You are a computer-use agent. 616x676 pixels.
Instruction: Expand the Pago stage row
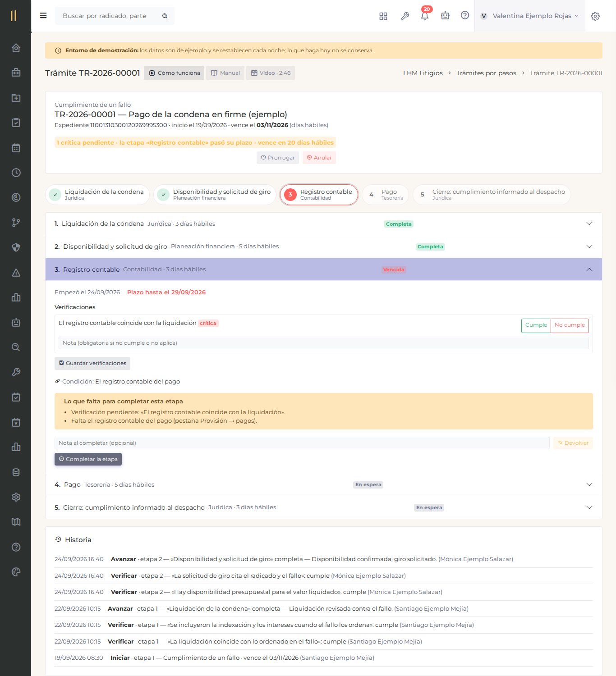(x=323, y=484)
